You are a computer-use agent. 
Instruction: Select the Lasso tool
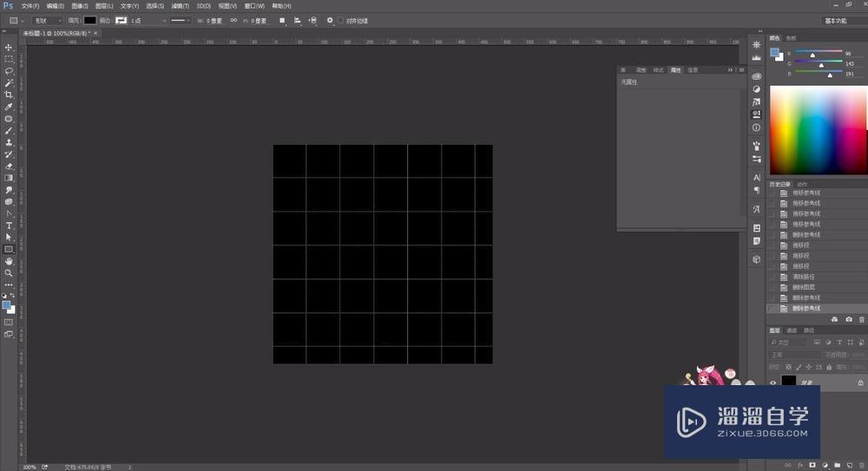[9, 71]
